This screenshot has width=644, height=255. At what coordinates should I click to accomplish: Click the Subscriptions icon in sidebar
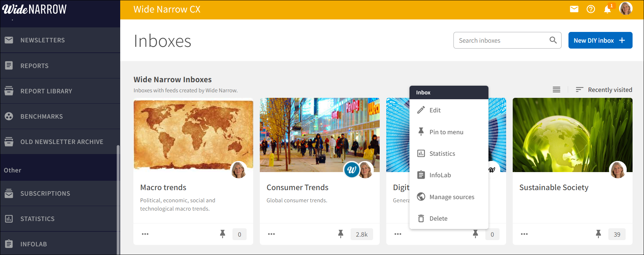coord(9,193)
